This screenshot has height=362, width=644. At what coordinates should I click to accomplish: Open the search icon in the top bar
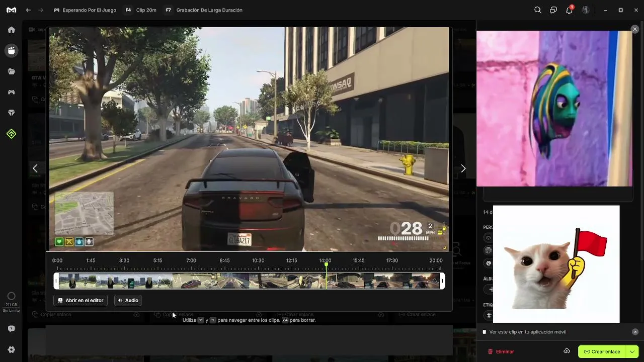click(538, 10)
